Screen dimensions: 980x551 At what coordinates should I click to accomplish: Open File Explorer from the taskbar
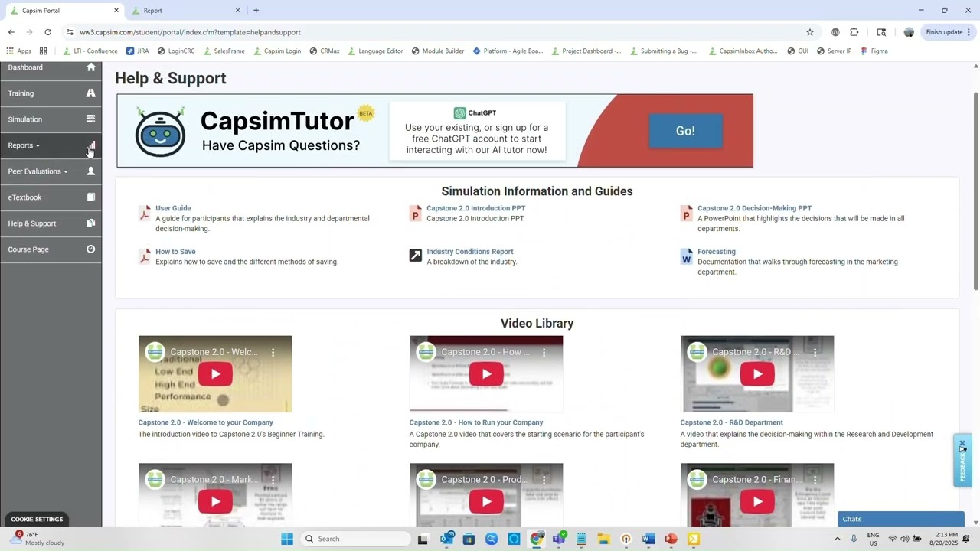pos(603,539)
